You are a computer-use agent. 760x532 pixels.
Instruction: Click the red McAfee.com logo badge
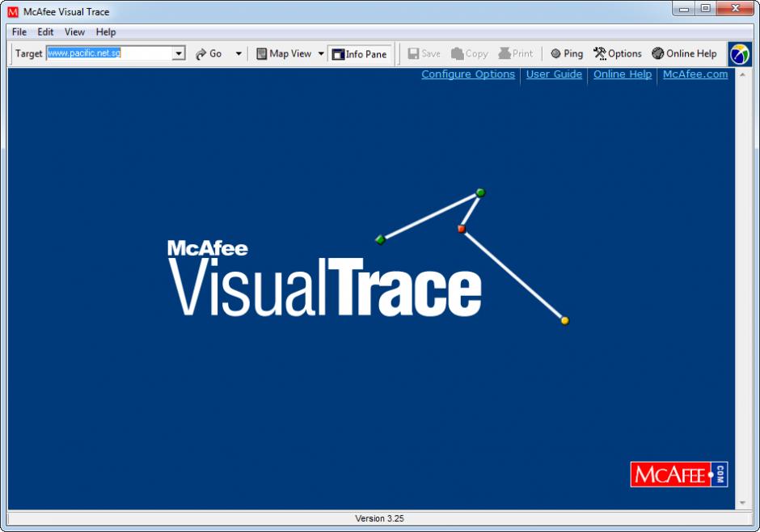[x=678, y=475]
